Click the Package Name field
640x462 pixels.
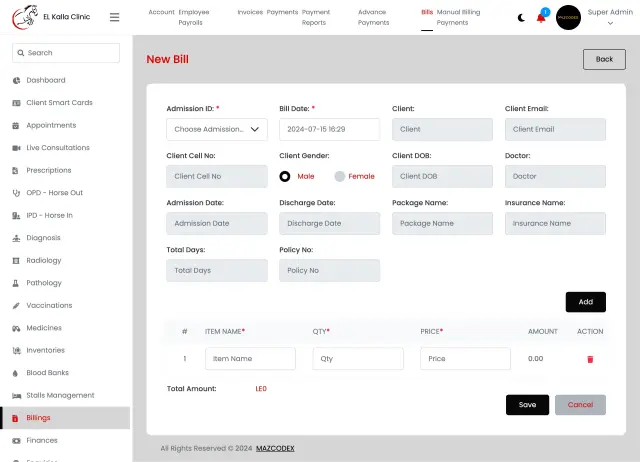click(x=442, y=224)
